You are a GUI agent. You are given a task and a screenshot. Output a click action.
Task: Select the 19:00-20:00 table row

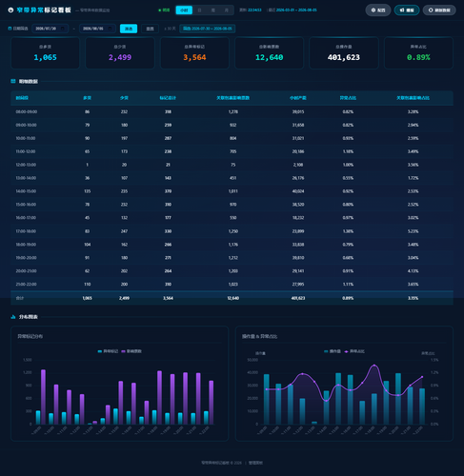pos(232,258)
